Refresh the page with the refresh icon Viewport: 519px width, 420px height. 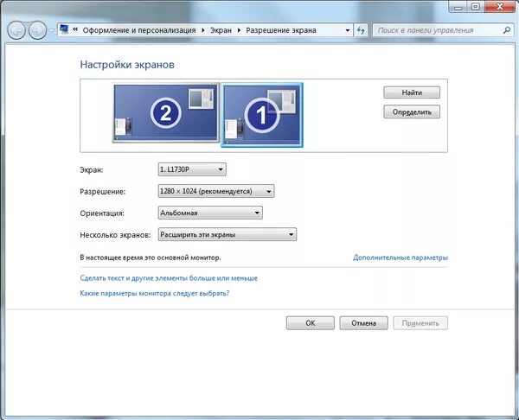(361, 30)
